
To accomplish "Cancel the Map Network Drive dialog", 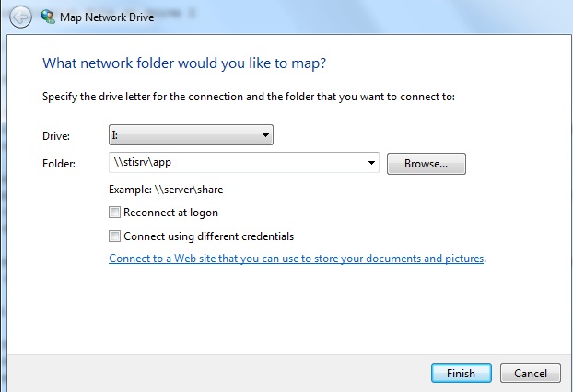I will pyautogui.click(x=531, y=374).
